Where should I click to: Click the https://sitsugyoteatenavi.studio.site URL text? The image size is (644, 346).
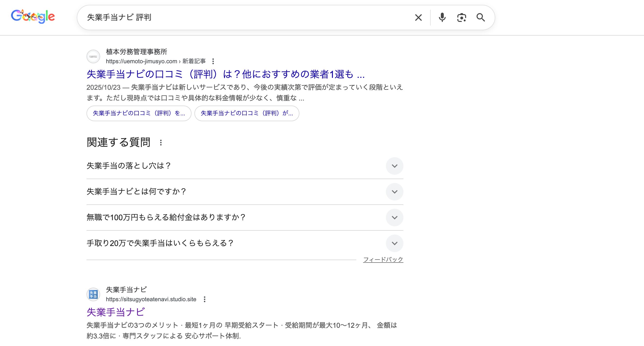(151, 299)
